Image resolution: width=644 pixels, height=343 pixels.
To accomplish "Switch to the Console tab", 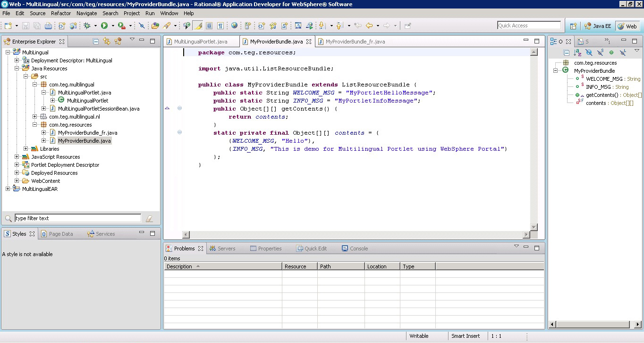I will [355, 249].
